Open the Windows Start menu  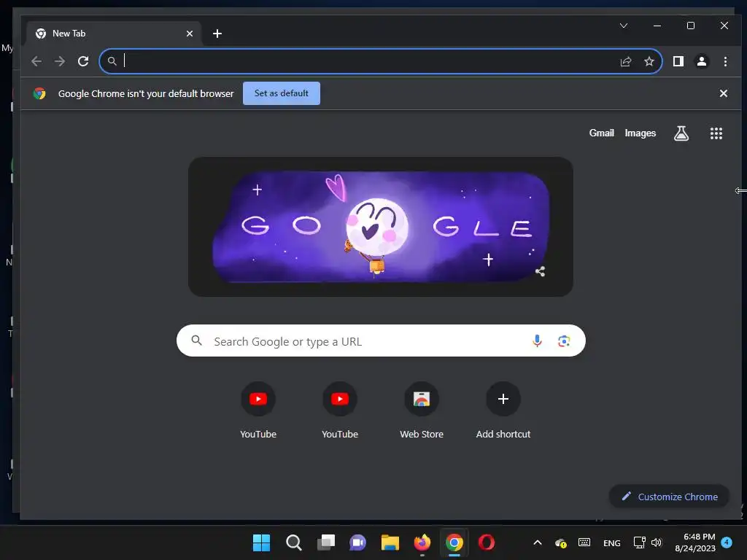pyautogui.click(x=261, y=542)
